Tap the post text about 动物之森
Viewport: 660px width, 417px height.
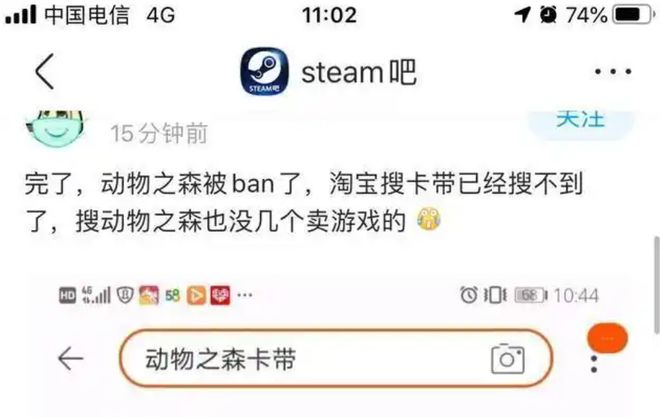pos(303,202)
